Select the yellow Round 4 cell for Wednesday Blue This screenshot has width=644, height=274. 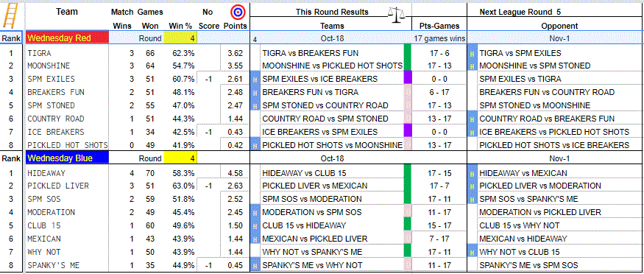point(181,158)
